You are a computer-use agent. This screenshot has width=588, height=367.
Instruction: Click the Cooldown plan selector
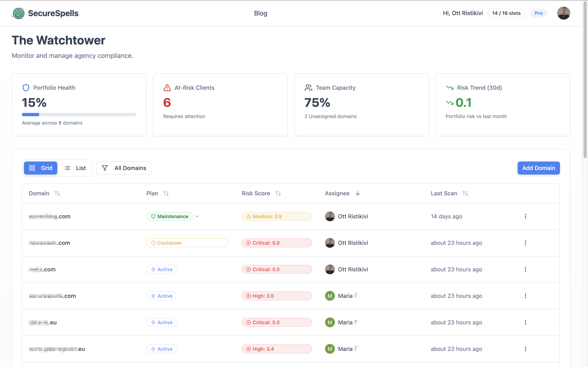tap(187, 243)
